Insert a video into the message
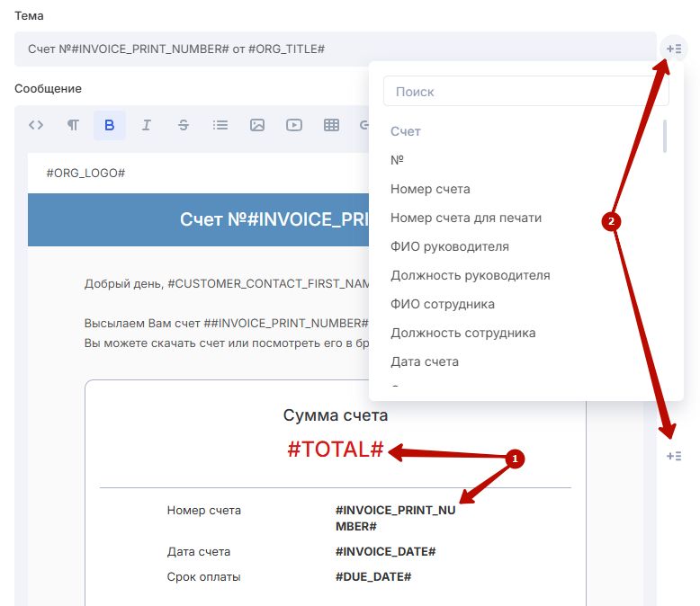Image resolution: width=700 pixels, height=606 pixels. (x=294, y=125)
